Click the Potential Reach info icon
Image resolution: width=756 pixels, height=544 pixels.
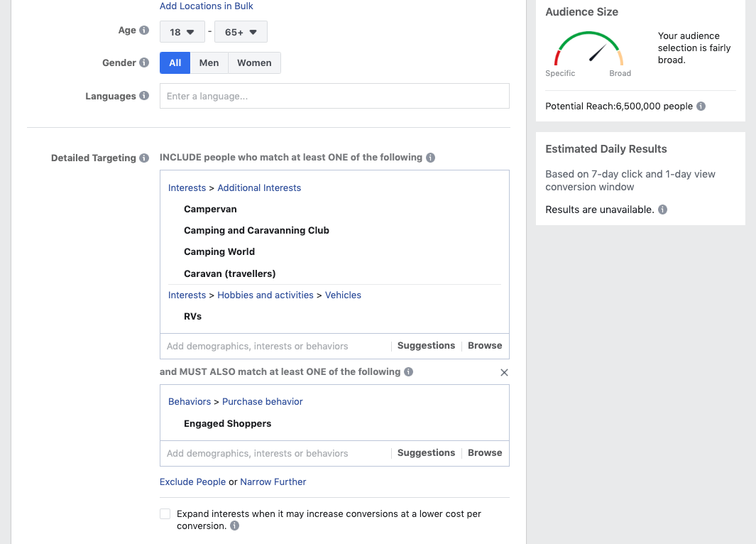click(701, 107)
